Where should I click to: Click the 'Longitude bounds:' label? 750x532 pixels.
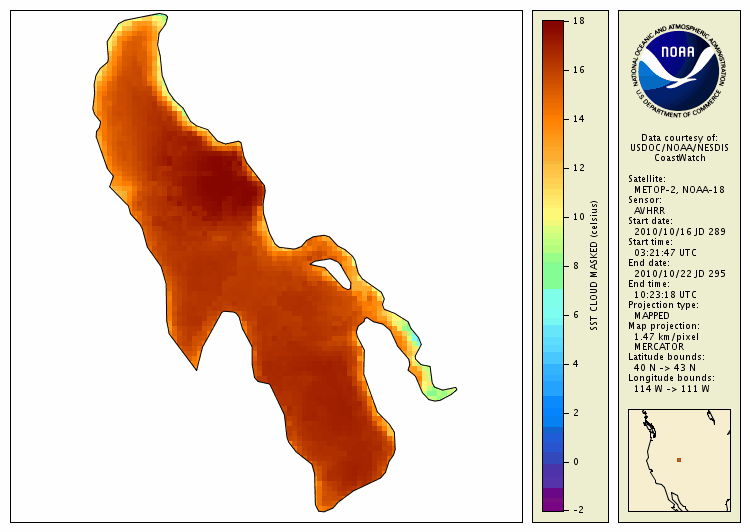[671, 378]
